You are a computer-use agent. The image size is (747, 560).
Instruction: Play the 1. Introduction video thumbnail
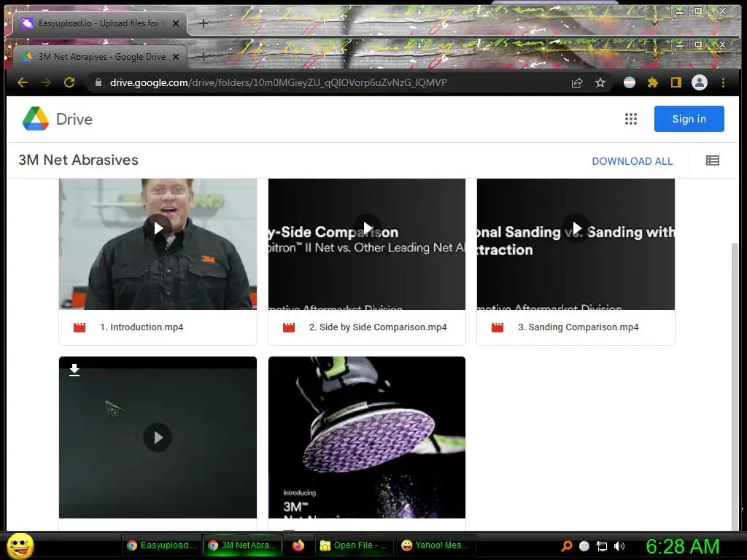tap(158, 227)
